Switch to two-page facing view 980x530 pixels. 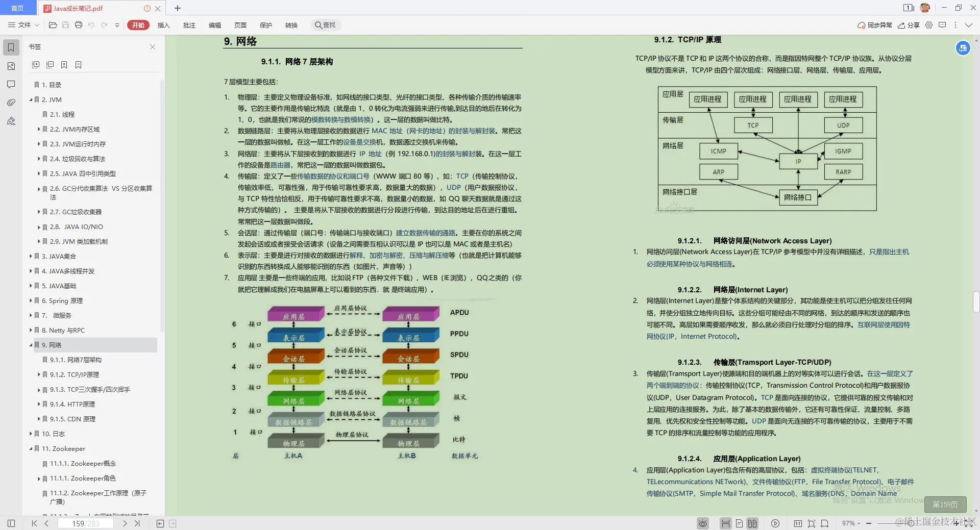pyautogui.click(x=752, y=523)
